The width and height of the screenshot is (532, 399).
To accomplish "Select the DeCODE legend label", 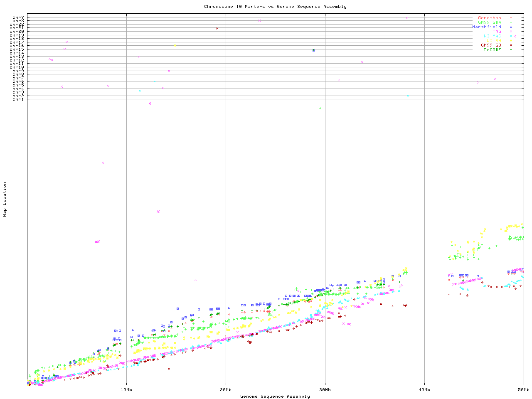I will coord(492,50).
